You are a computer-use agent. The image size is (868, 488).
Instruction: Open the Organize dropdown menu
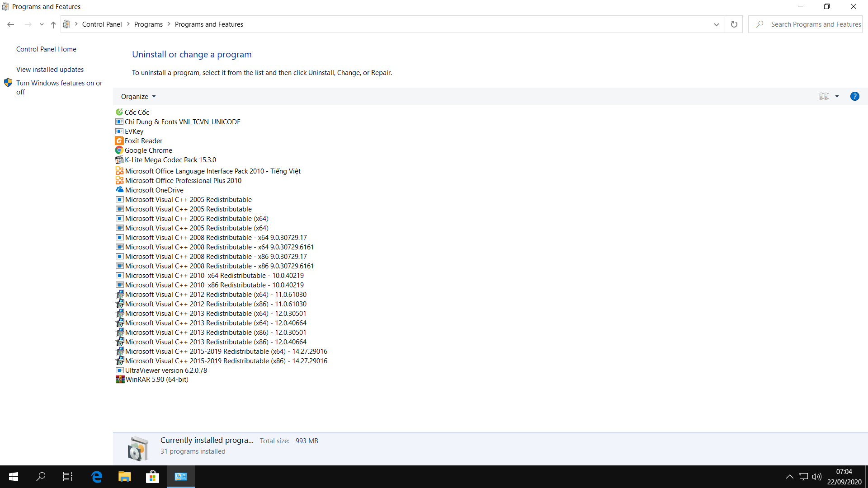(138, 96)
